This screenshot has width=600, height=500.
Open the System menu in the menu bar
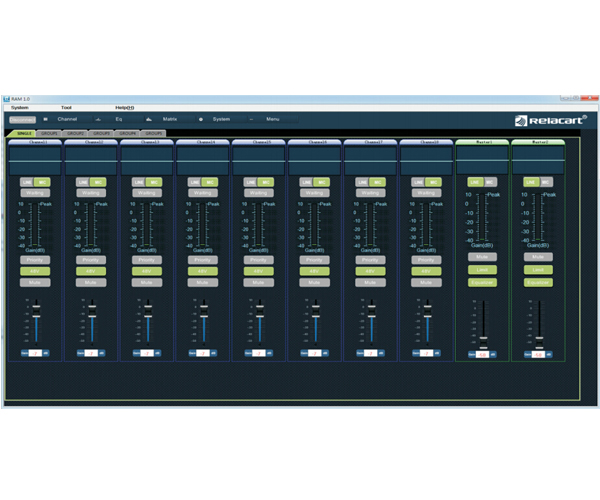[x=20, y=107]
